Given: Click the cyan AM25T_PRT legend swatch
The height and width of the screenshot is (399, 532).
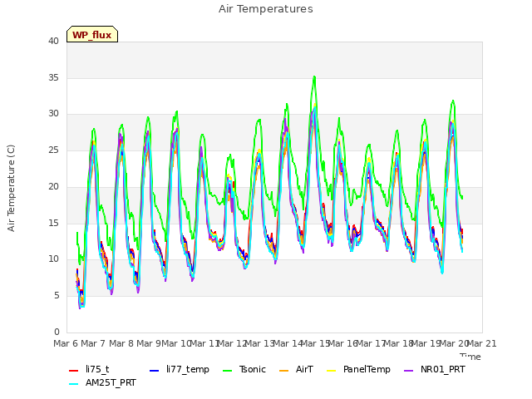Looking at the screenshot, I should (74, 384).
